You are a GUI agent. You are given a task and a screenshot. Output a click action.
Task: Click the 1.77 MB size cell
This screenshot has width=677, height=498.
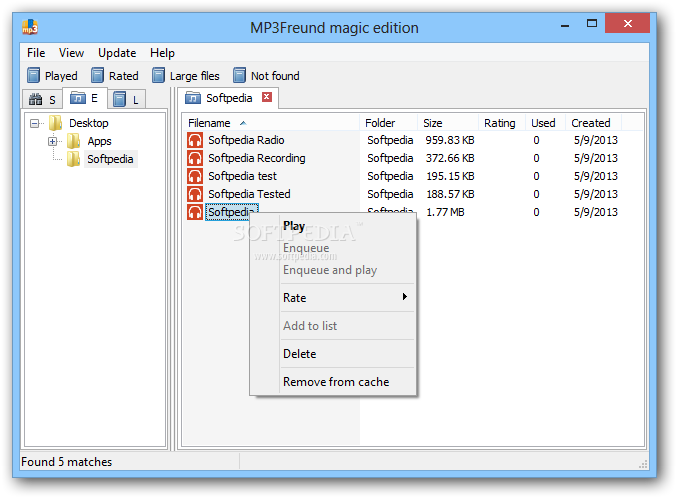point(445,212)
